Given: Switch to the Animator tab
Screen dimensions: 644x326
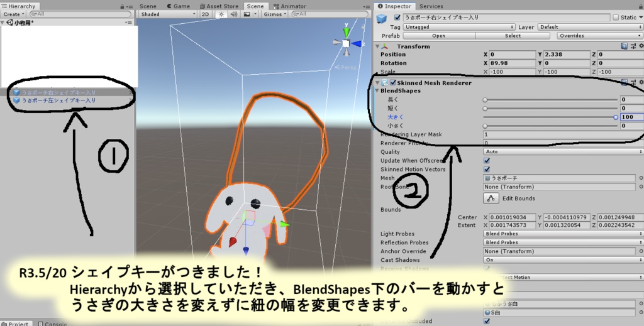Looking at the screenshot, I should 289,6.
